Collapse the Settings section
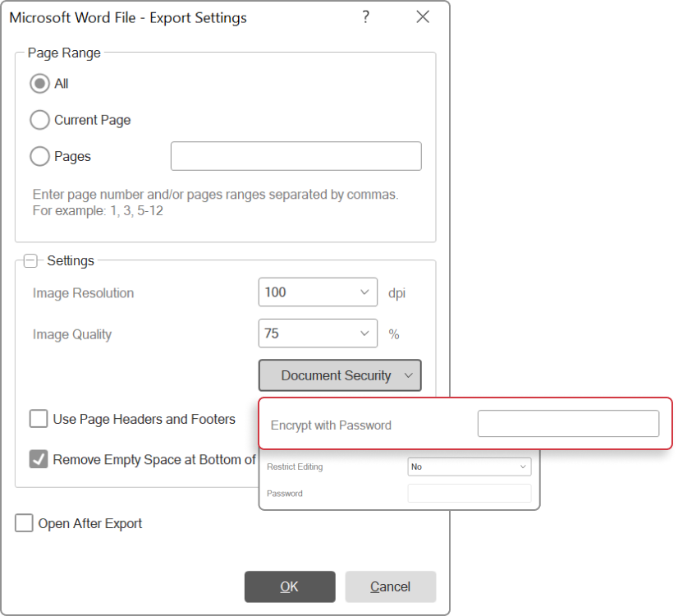The height and width of the screenshot is (616, 678). pos(30,261)
